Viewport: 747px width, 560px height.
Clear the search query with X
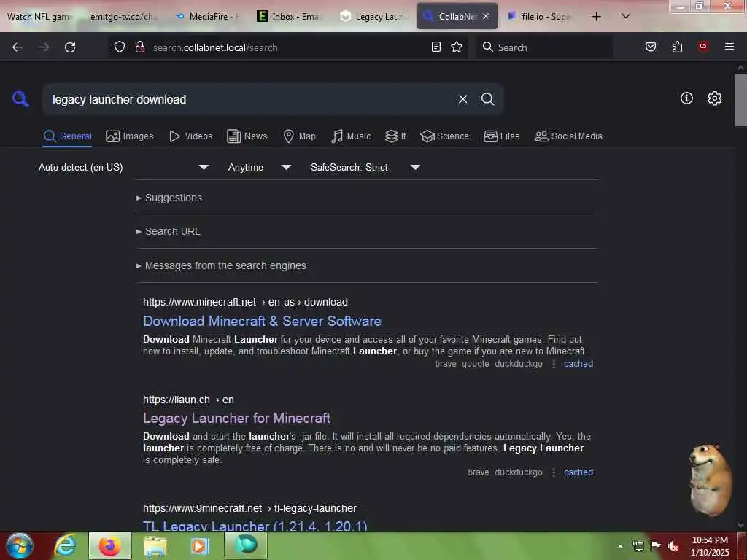(462, 99)
